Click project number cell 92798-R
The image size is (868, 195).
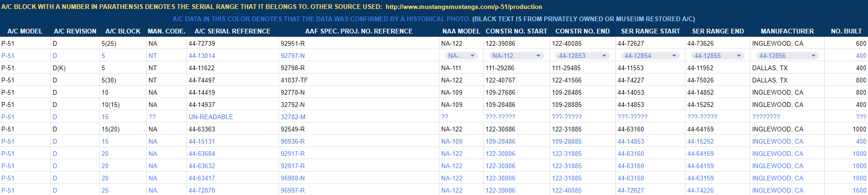coord(359,68)
